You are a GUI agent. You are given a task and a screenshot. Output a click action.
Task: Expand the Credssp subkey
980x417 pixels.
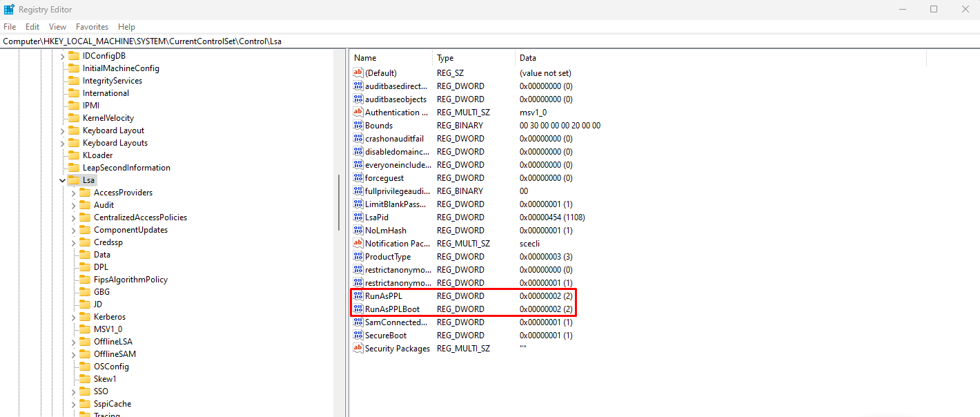click(x=73, y=242)
